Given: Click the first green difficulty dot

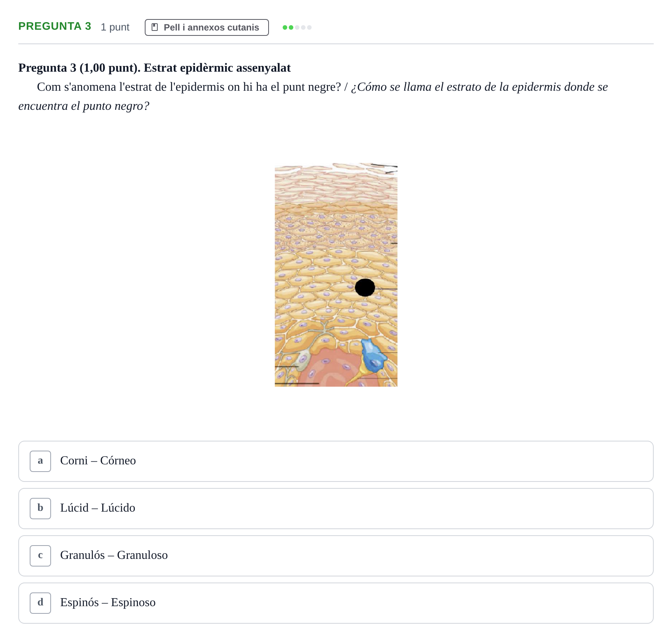Looking at the screenshot, I should [285, 27].
